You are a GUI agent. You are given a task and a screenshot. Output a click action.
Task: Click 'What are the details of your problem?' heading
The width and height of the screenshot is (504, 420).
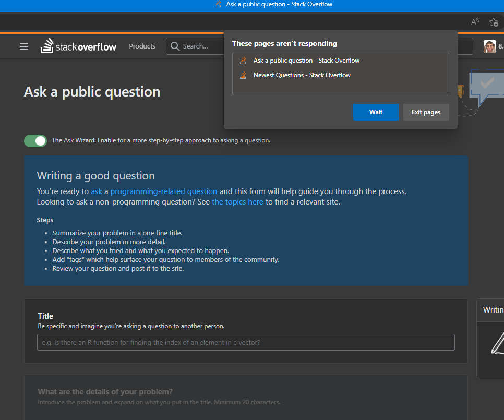coord(105,392)
